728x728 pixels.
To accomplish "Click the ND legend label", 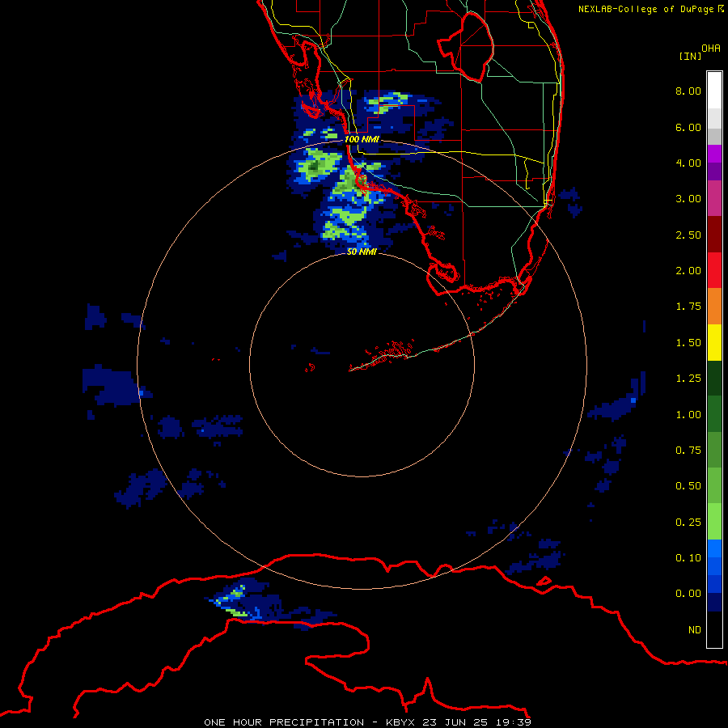I will click(695, 630).
